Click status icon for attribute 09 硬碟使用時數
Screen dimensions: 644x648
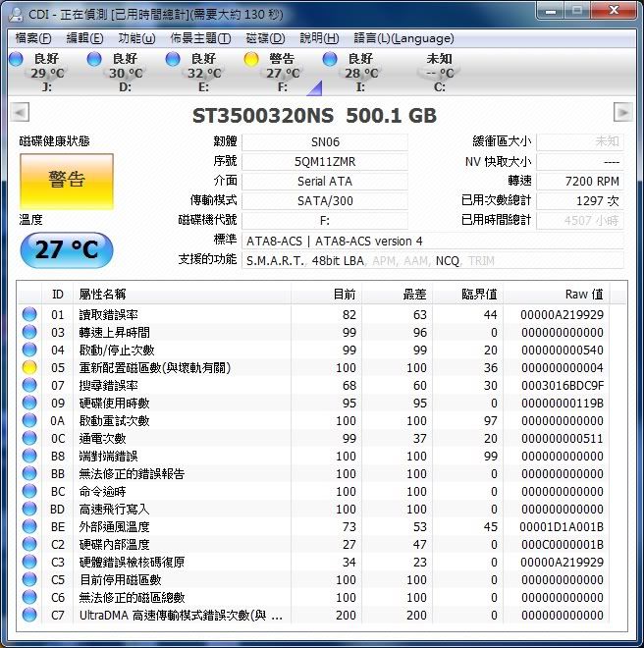29,403
